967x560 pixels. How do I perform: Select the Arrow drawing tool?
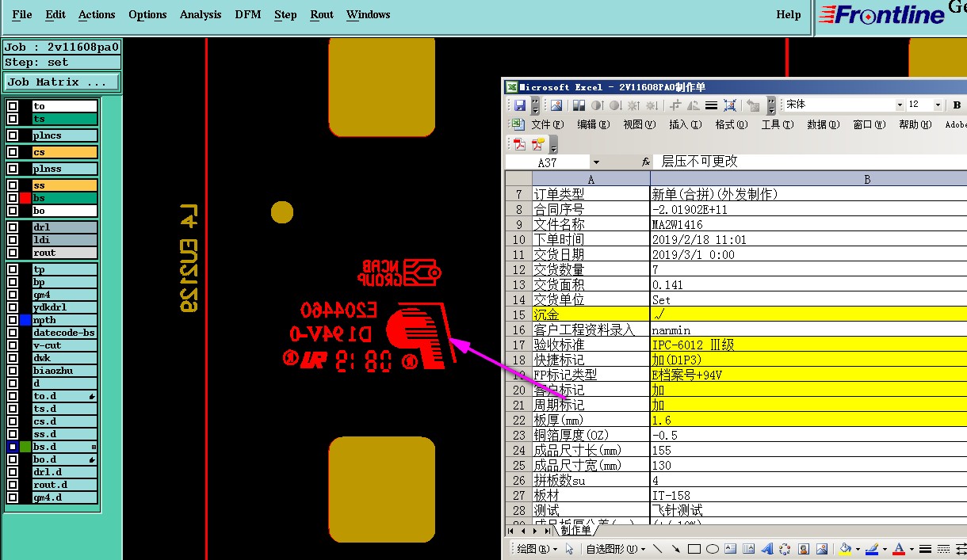[676, 549]
